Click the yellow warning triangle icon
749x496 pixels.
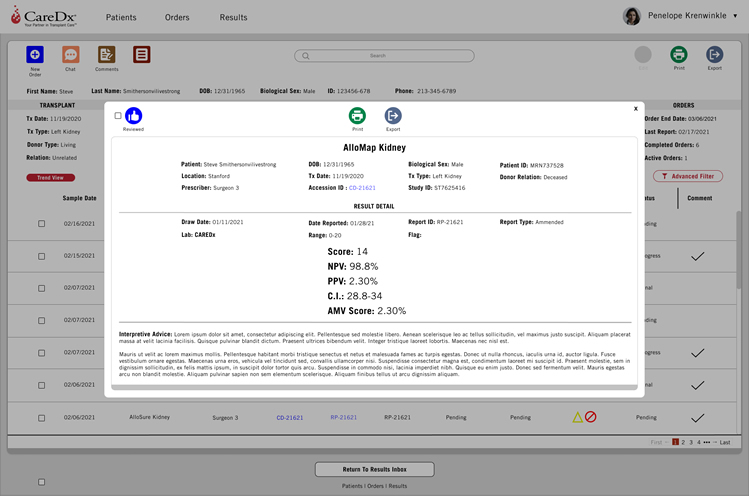(578, 417)
